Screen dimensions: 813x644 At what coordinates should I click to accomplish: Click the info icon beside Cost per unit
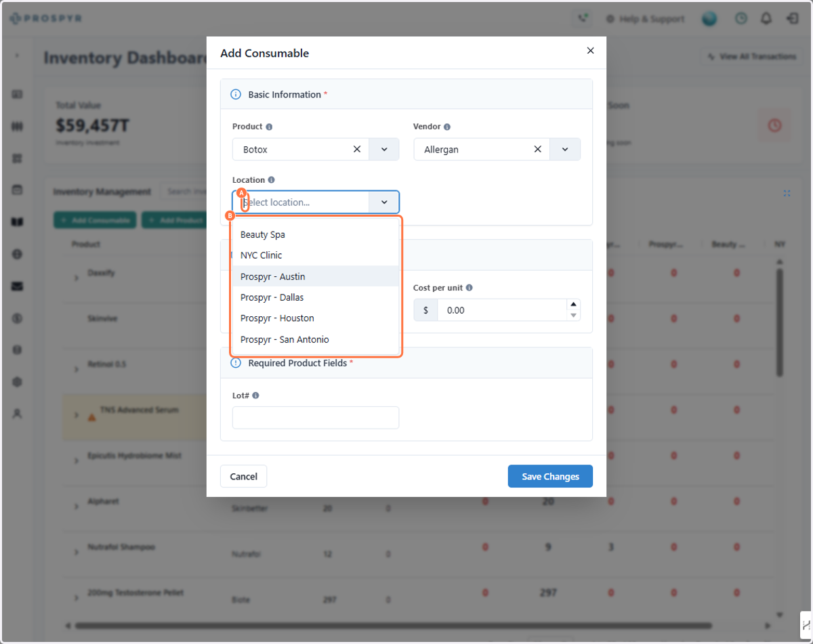[470, 288]
